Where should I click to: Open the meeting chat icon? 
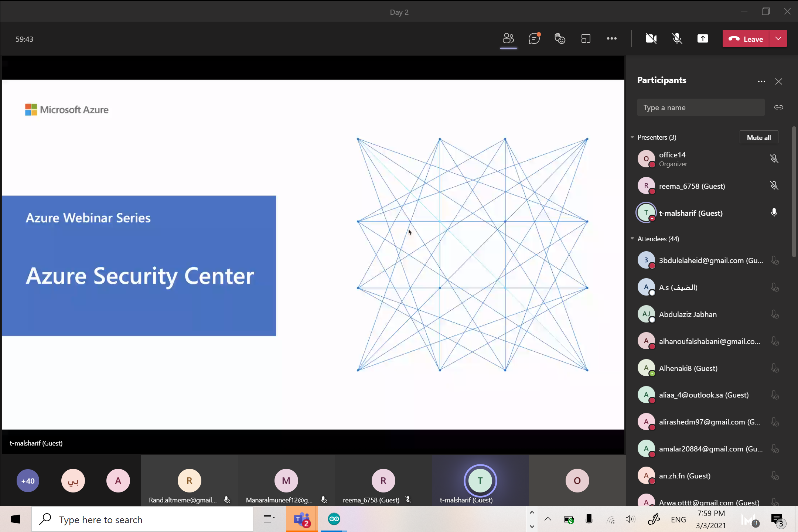534,39
